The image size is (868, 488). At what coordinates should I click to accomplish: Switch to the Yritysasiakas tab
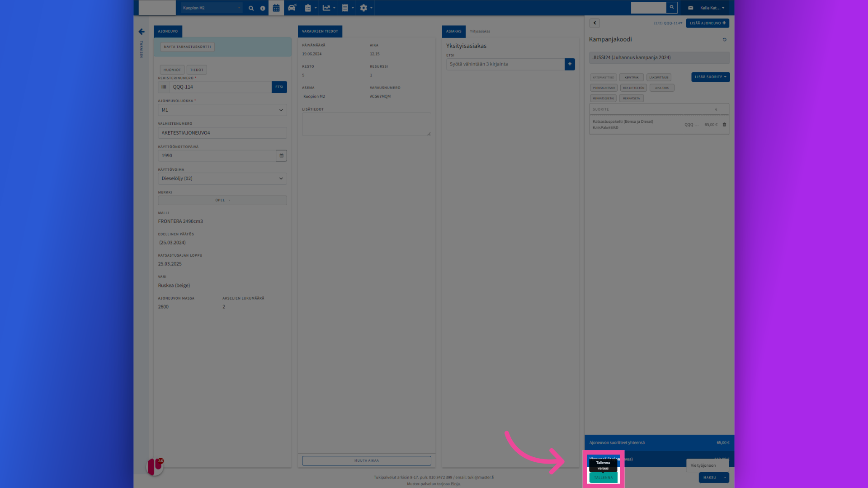pyautogui.click(x=480, y=32)
